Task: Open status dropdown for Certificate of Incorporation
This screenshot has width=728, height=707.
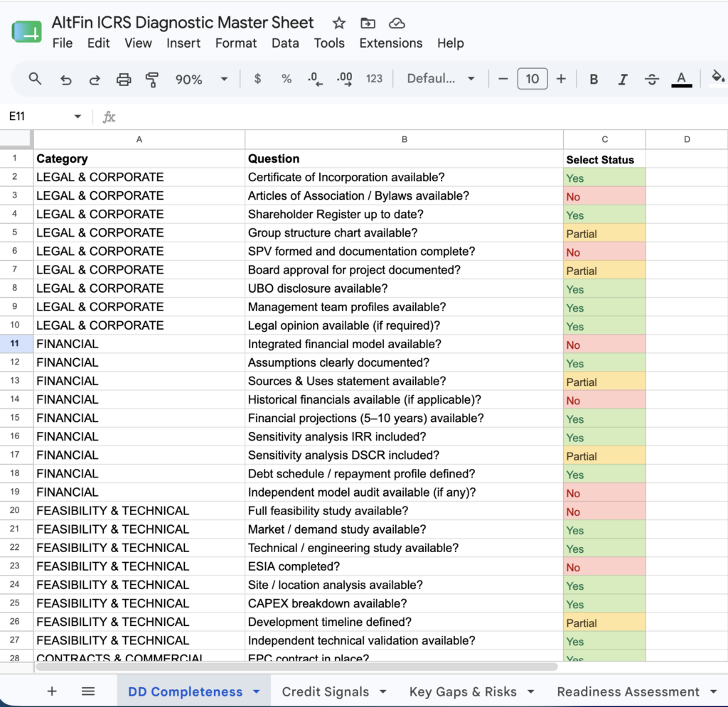Action: pyautogui.click(x=604, y=178)
